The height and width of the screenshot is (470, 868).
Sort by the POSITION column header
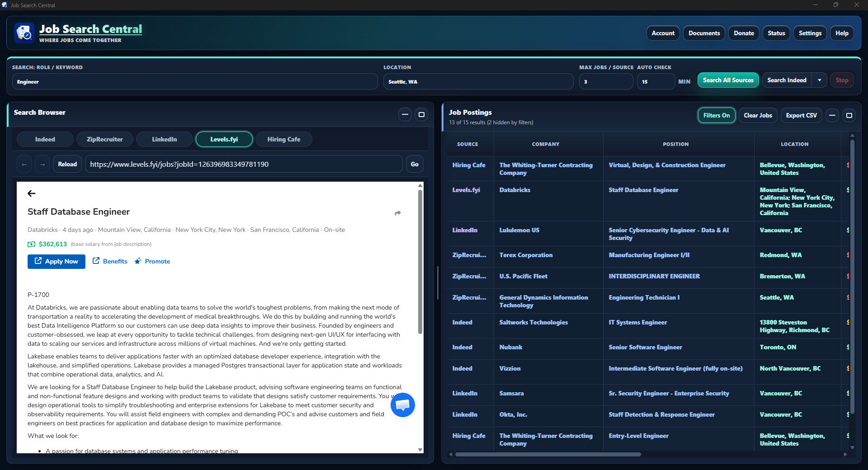[x=676, y=144]
